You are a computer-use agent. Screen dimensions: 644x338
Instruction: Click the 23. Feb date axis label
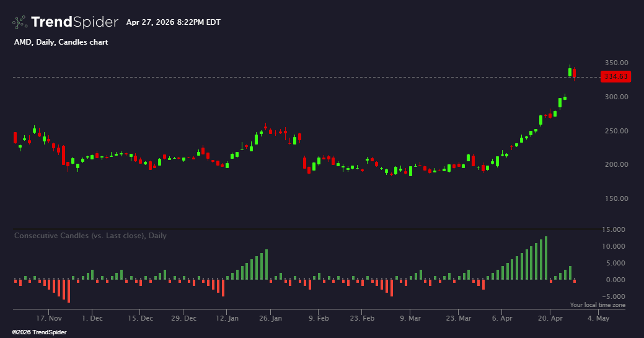pos(362,318)
